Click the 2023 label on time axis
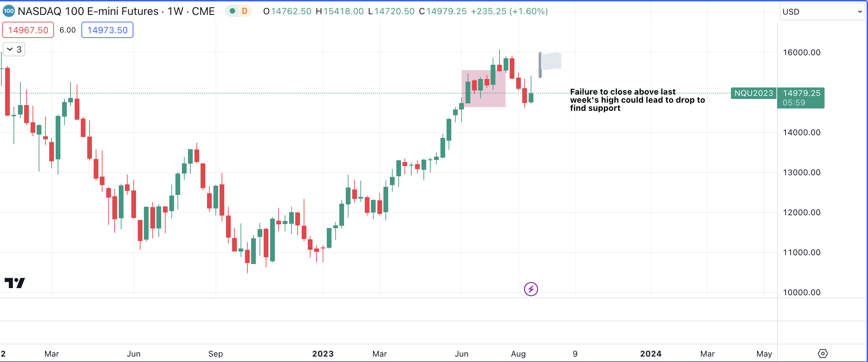The height and width of the screenshot is (362, 868). click(323, 354)
